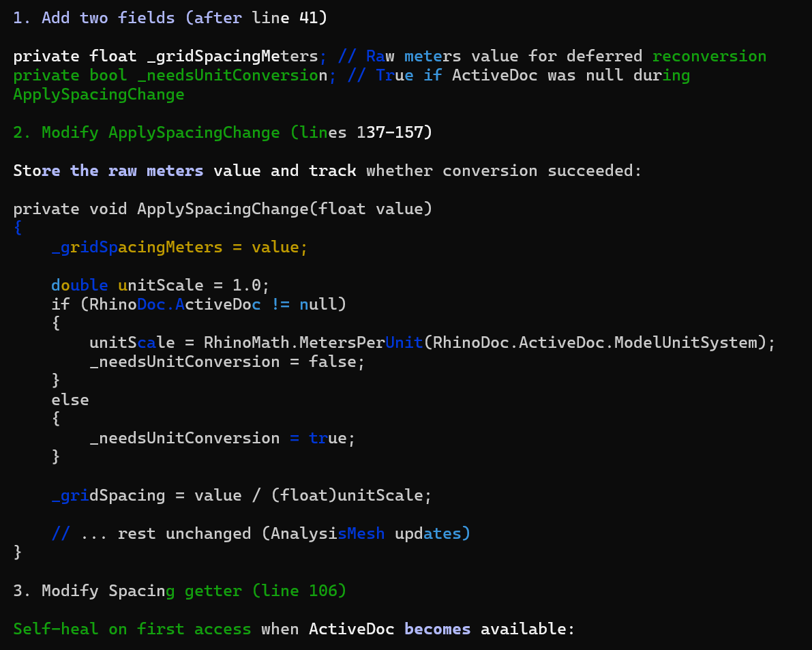Click the heading '1. Add two fields (after line 41)'
Screen dimensions: 812x650
coord(170,18)
